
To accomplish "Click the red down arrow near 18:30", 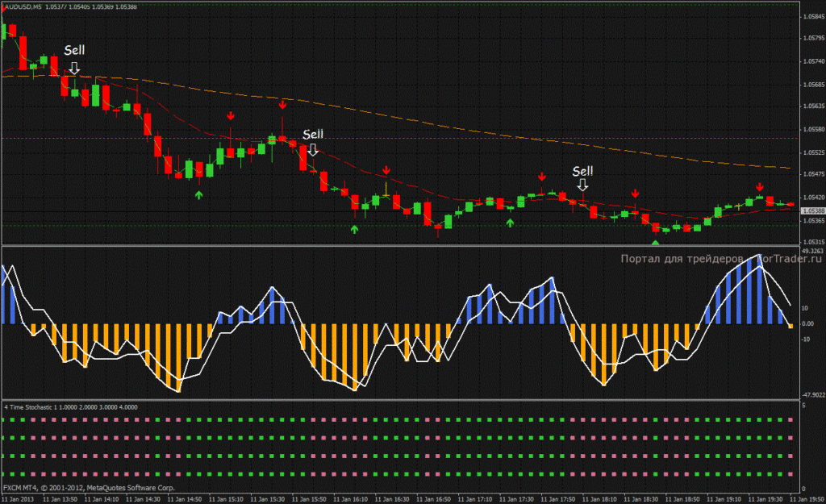I will (636, 194).
